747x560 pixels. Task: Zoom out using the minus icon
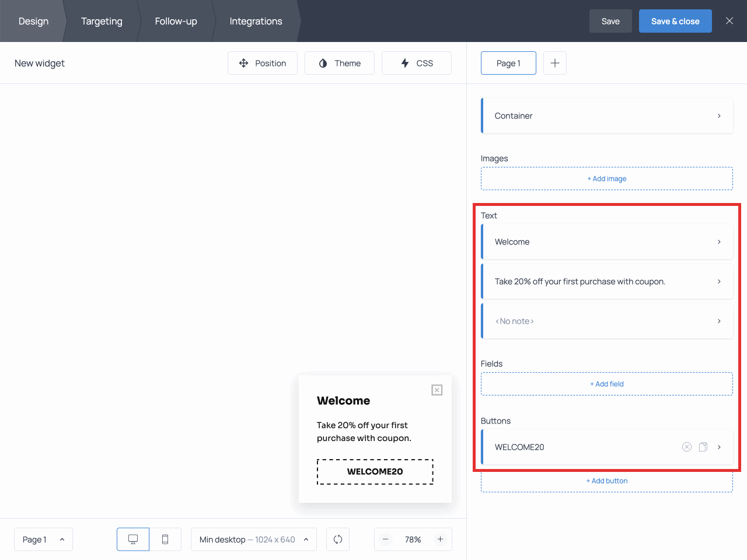coord(386,539)
